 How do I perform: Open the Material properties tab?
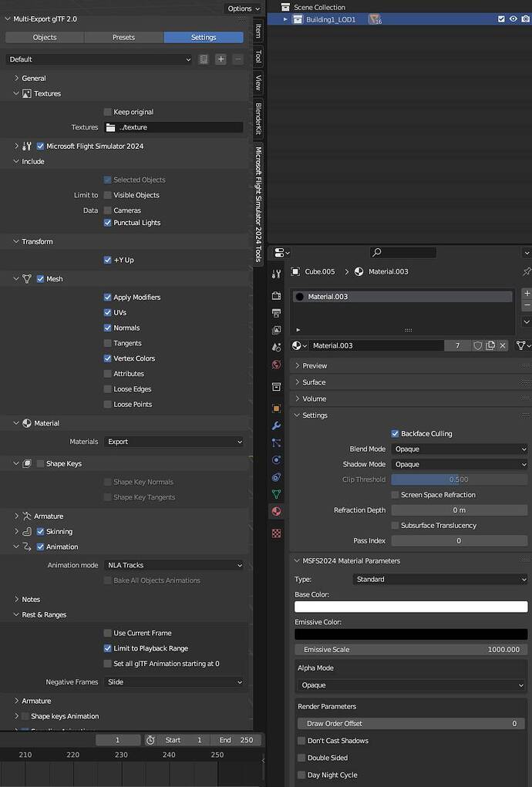[x=276, y=512]
